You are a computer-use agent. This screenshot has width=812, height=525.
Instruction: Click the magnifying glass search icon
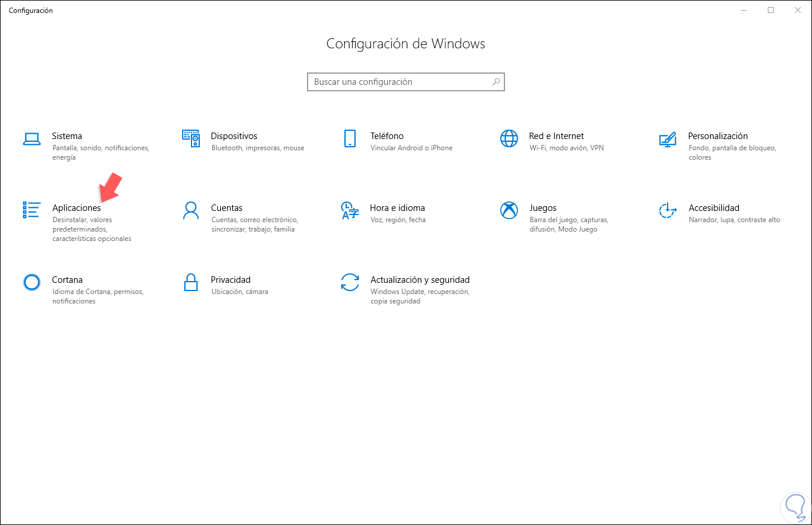pyautogui.click(x=496, y=82)
